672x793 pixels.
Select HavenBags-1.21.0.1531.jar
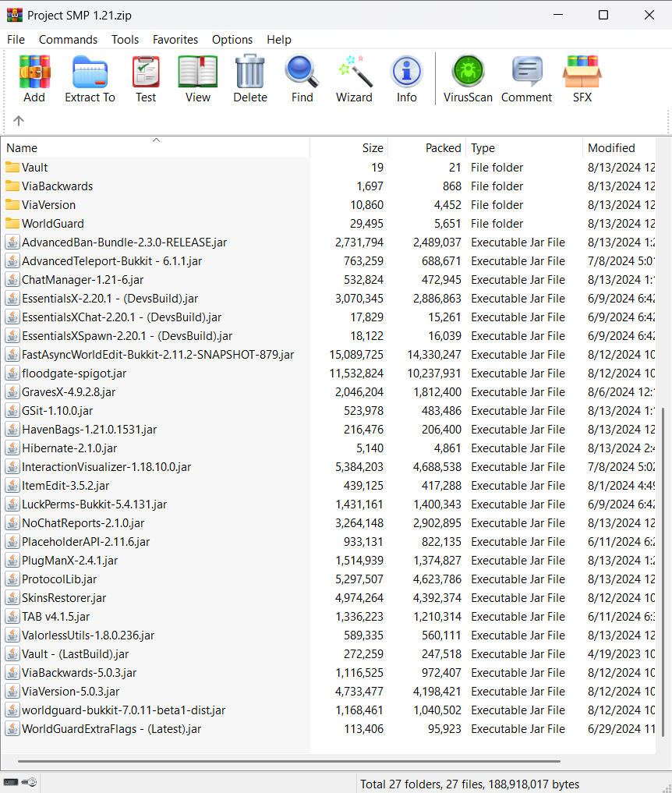tap(89, 430)
